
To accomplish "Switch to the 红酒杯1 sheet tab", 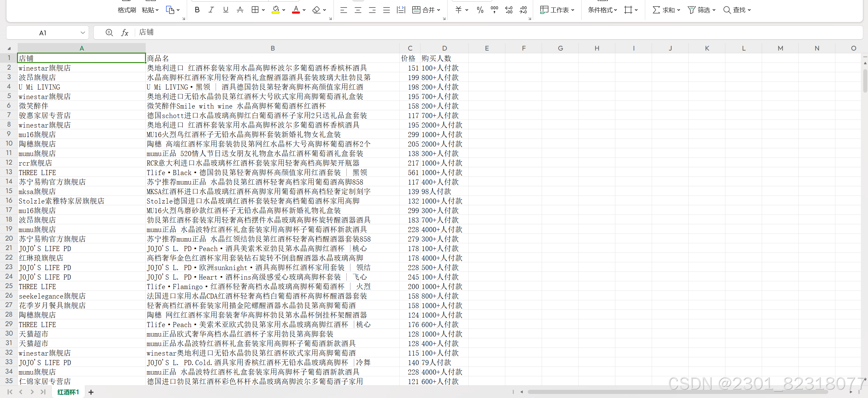I will pyautogui.click(x=68, y=392).
